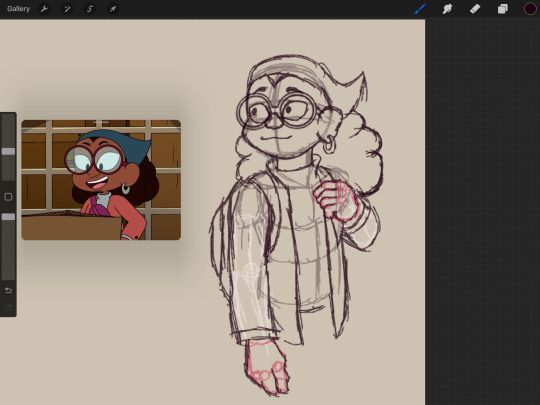Select the Paint brush tool

[420, 9]
